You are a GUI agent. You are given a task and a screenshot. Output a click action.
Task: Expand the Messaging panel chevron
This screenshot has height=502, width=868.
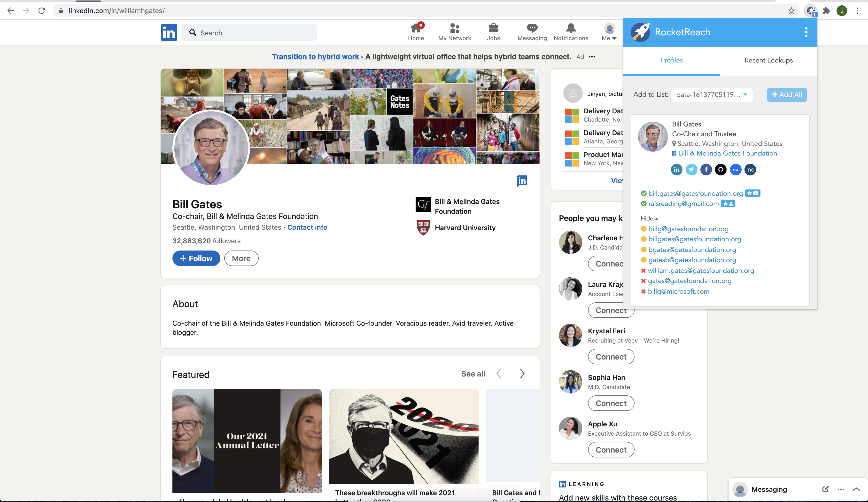click(x=856, y=489)
